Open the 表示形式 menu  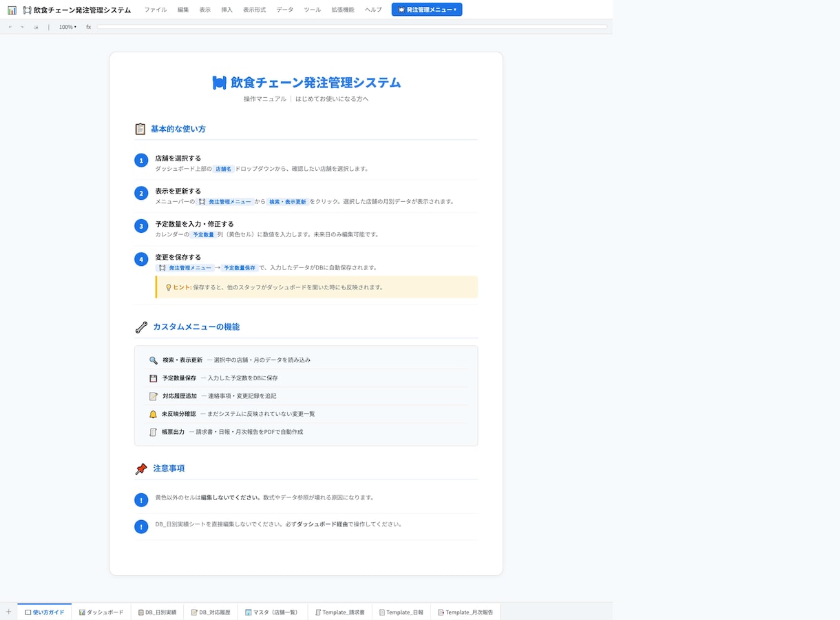pyautogui.click(x=255, y=10)
